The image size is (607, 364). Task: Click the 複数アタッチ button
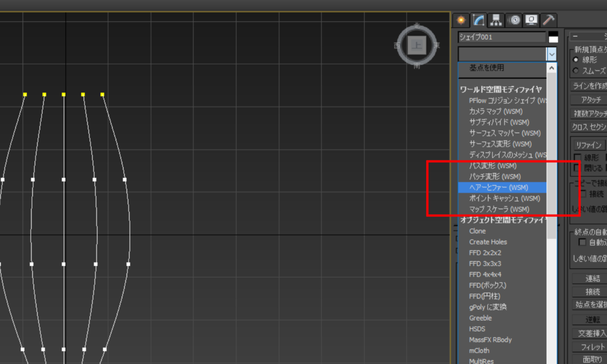click(x=589, y=113)
